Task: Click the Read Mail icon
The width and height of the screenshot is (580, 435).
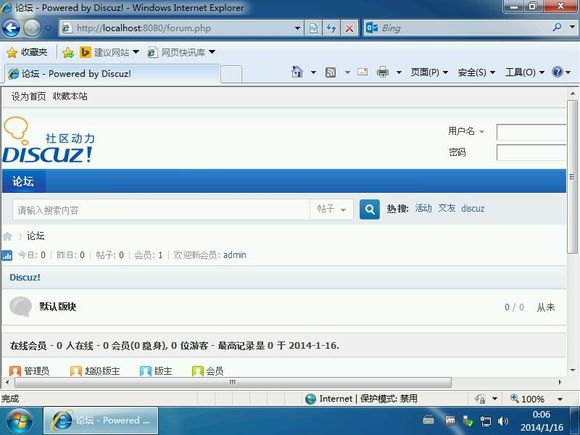Action: [x=362, y=72]
